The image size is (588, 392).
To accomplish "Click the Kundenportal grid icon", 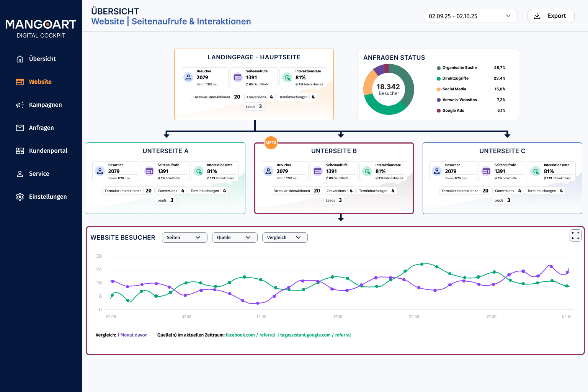I will (20, 151).
